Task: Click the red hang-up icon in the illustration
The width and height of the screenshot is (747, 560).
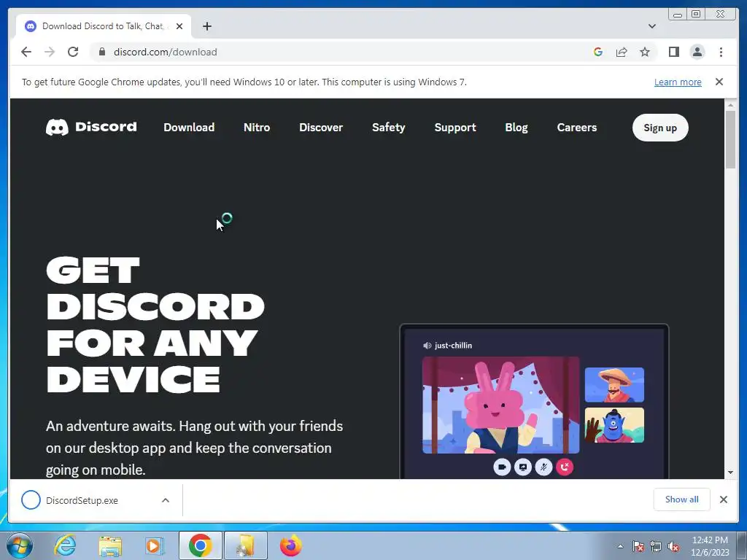Action: pyautogui.click(x=565, y=467)
